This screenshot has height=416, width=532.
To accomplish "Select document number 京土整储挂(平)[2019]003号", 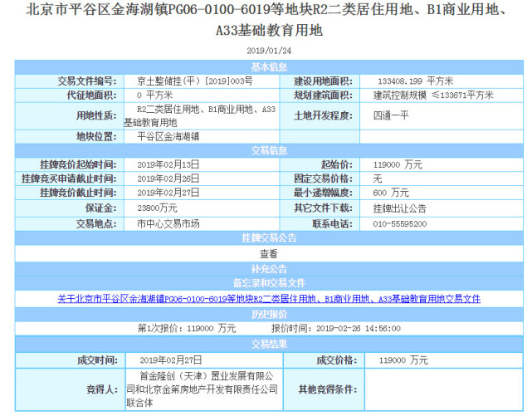I will pos(195,81).
